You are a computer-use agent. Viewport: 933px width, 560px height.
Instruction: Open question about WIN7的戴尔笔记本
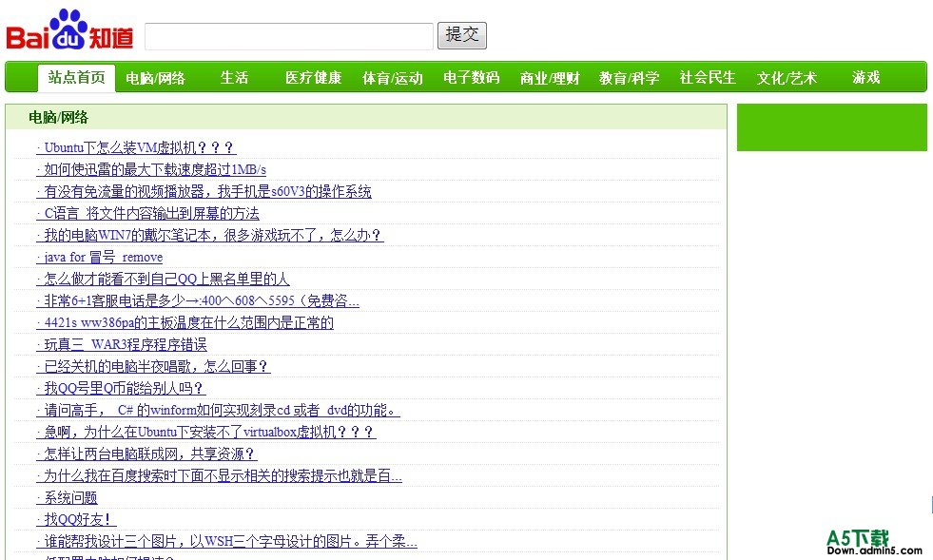pyautogui.click(x=210, y=235)
